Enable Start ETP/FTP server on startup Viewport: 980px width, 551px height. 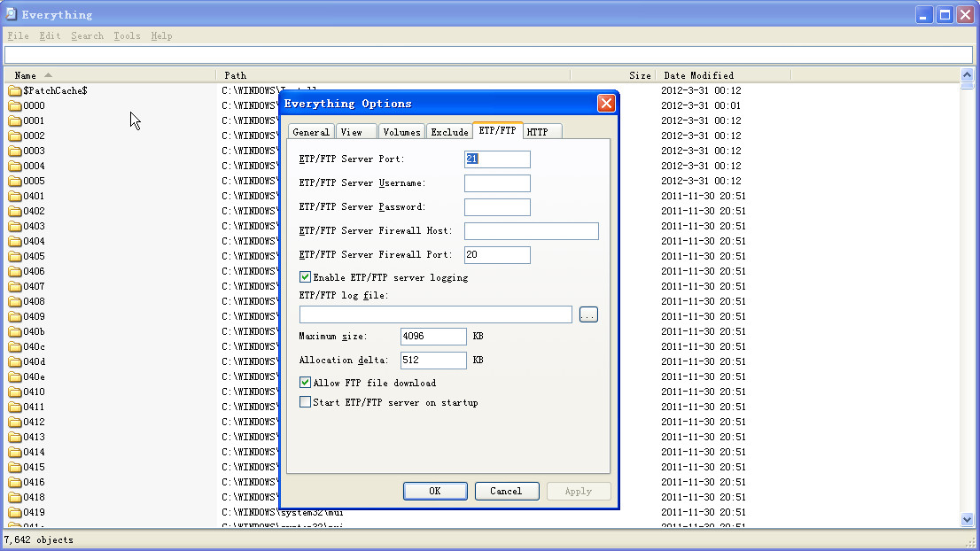(x=305, y=402)
